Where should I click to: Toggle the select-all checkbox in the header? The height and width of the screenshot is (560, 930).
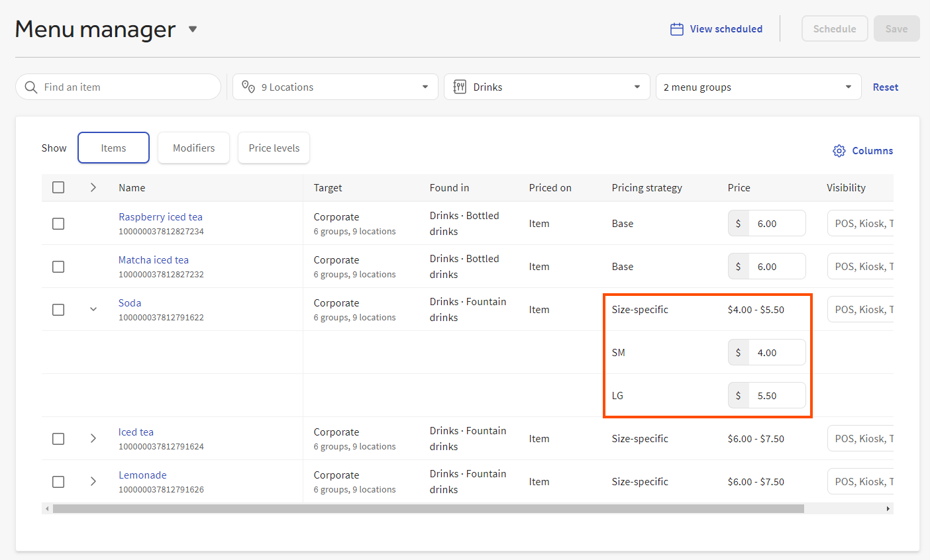[x=58, y=187]
